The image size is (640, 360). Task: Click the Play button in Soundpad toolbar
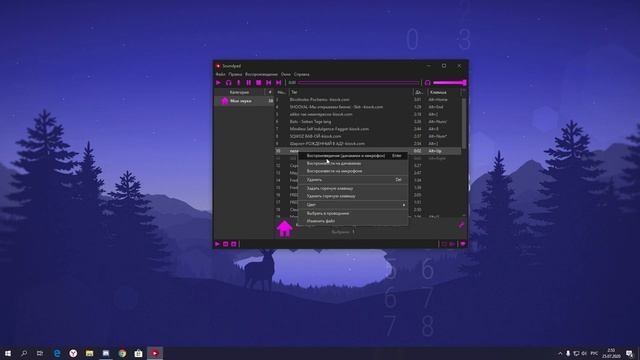click(218, 83)
